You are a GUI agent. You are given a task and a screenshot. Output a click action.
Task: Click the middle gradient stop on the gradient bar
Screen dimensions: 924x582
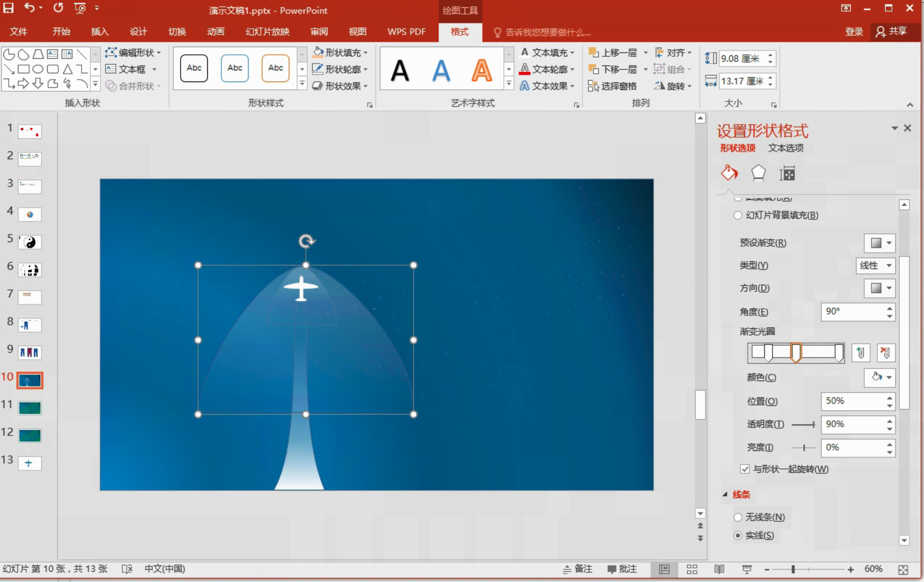pyautogui.click(x=796, y=353)
